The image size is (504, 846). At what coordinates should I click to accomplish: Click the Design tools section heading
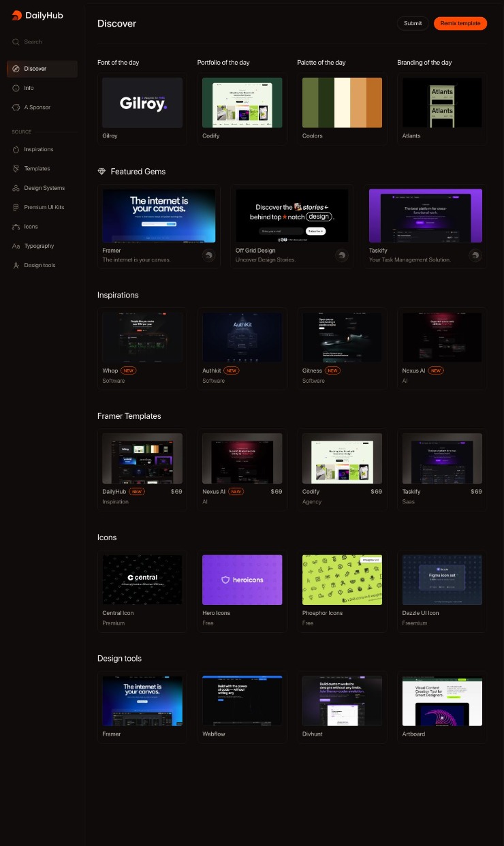(119, 659)
